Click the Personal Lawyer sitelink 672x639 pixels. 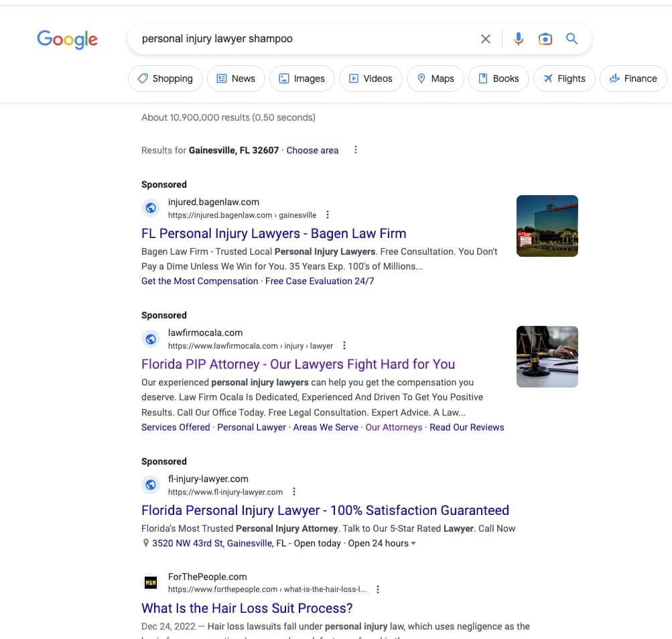coord(251,428)
